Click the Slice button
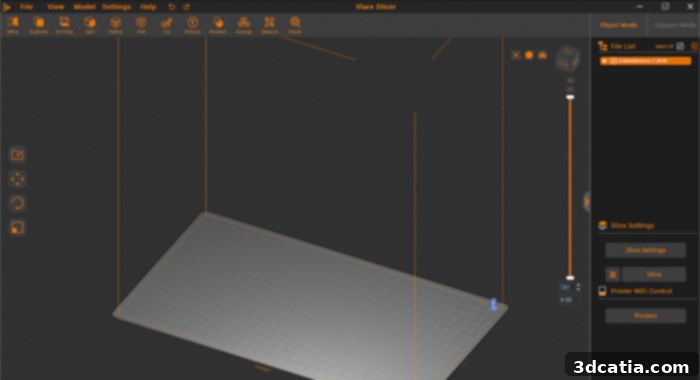The width and height of the screenshot is (700, 380). [x=654, y=274]
